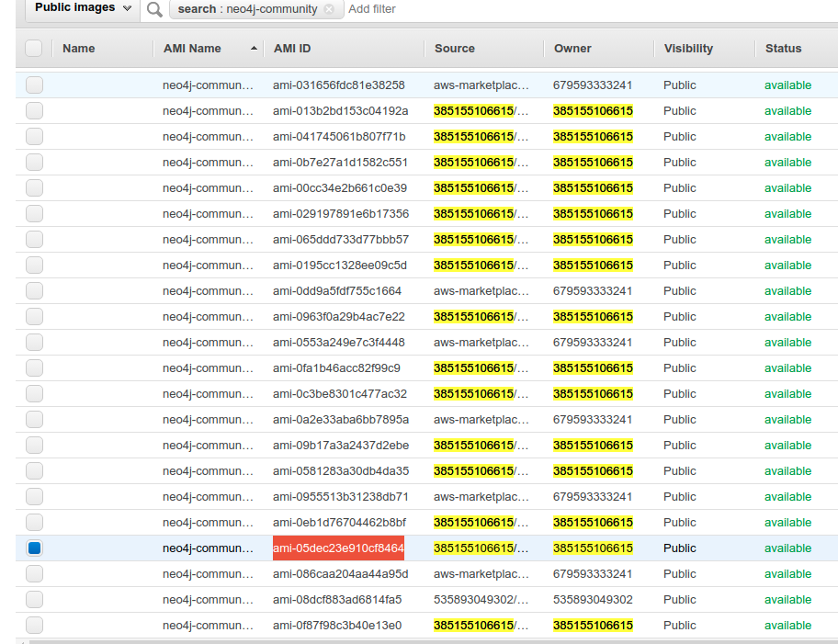Screen dimensions: 838x644
Task: Click owner 535893049302 cell
Action: pyautogui.click(x=593, y=600)
